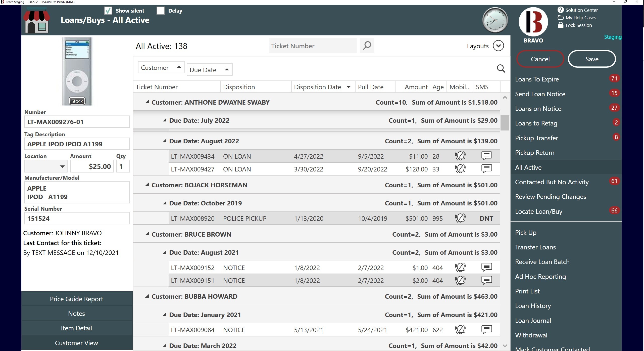
Task: Sort by Disposition Date column header
Action: click(x=323, y=87)
